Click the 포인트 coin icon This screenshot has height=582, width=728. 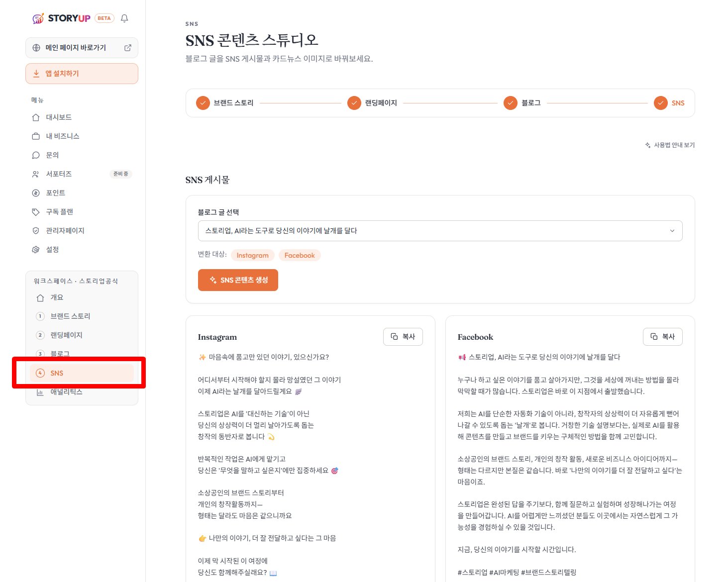point(36,193)
